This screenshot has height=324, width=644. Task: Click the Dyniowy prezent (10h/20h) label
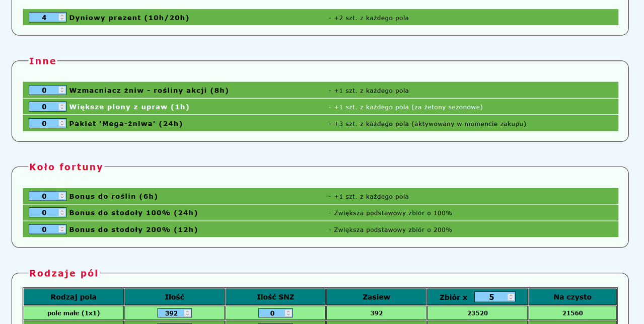point(129,18)
